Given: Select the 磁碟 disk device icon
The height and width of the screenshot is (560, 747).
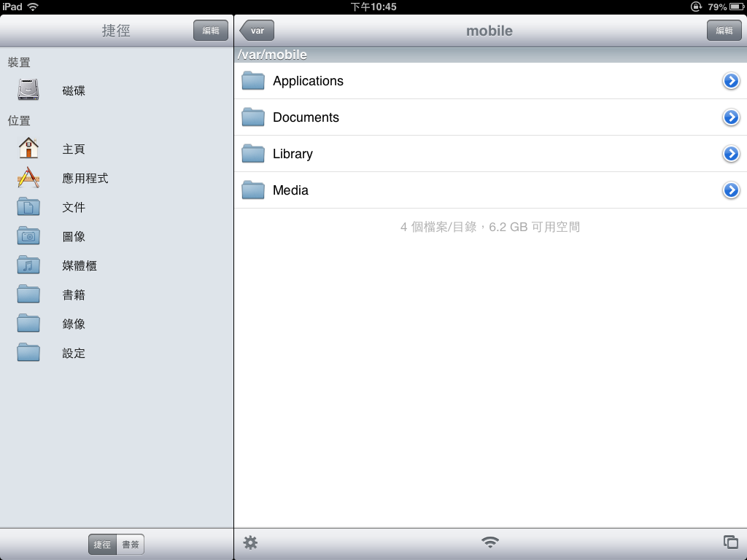Looking at the screenshot, I should [x=28, y=90].
